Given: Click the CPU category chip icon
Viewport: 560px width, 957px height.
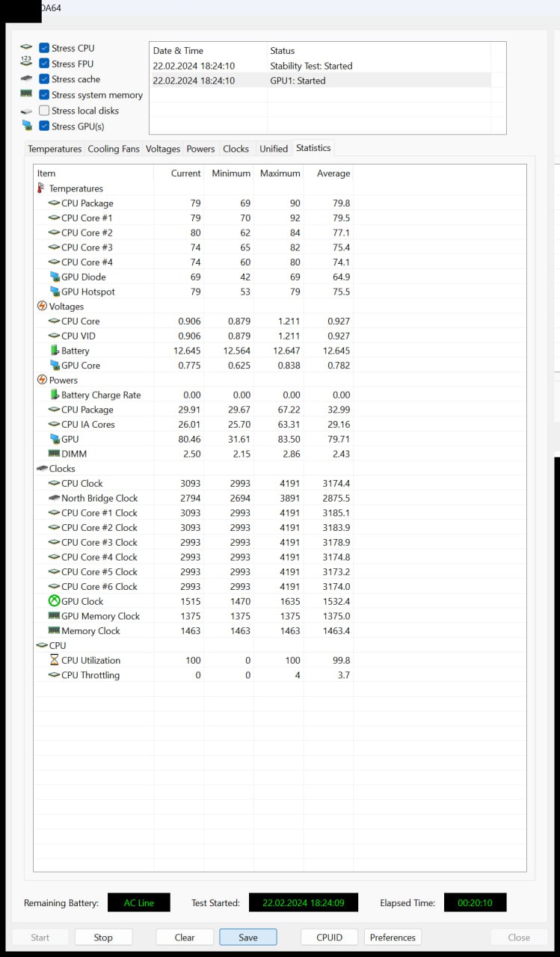Looking at the screenshot, I should pyautogui.click(x=42, y=645).
